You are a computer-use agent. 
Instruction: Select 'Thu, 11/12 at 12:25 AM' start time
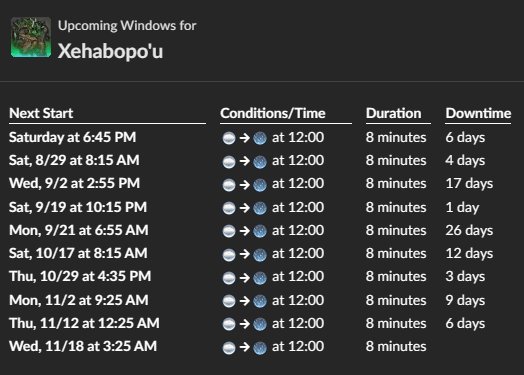click(84, 323)
